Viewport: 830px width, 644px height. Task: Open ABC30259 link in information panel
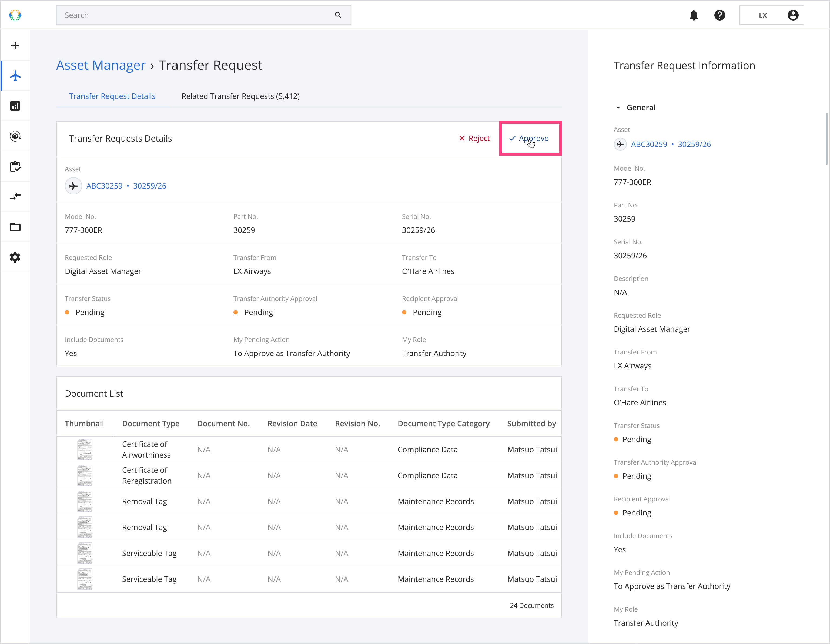coord(649,144)
